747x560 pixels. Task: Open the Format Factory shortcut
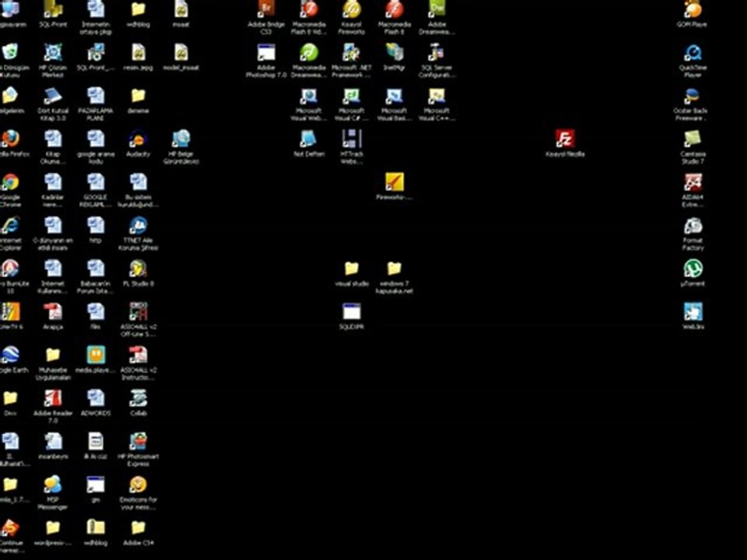tap(693, 226)
